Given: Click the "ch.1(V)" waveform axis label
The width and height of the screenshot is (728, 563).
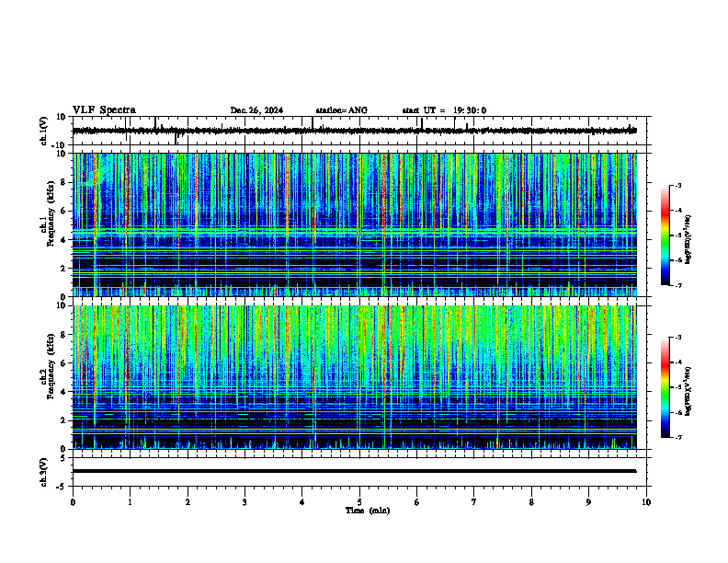Looking at the screenshot, I should pos(44,131).
